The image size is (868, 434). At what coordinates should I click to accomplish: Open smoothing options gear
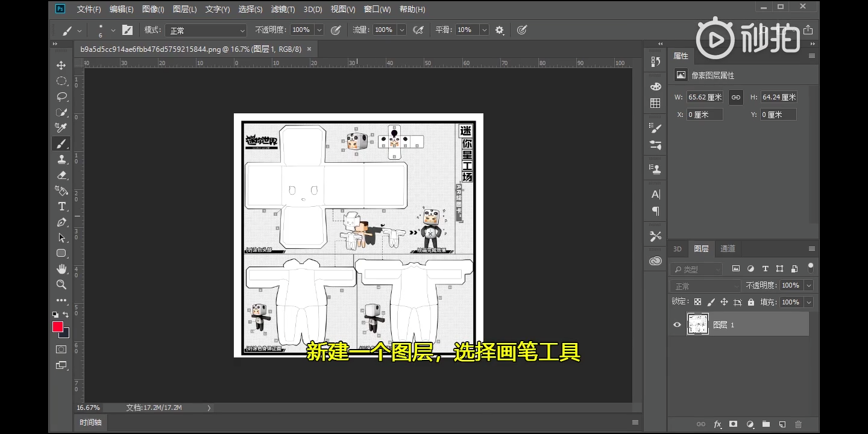point(499,30)
